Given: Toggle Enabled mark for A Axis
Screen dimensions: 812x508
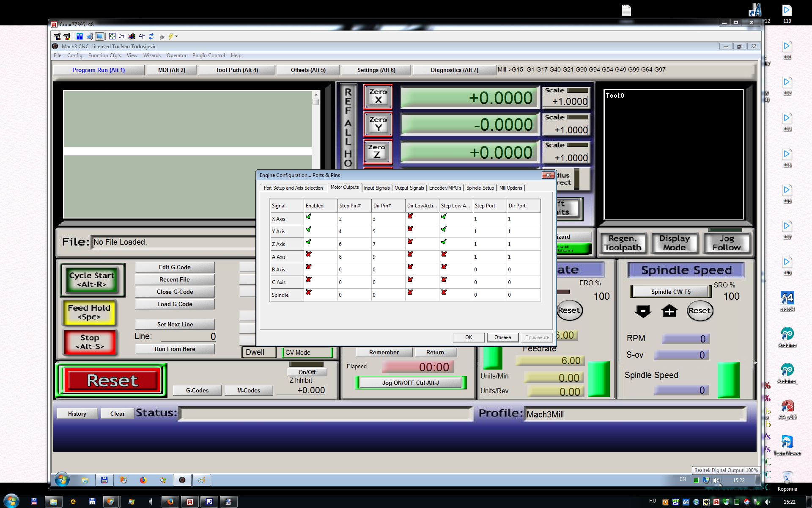Looking at the screenshot, I should pos(309,254).
